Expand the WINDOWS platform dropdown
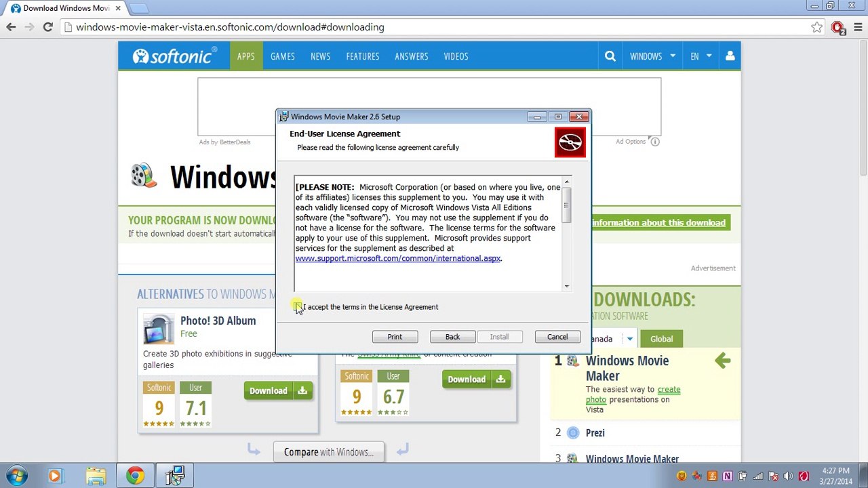 (x=652, y=56)
